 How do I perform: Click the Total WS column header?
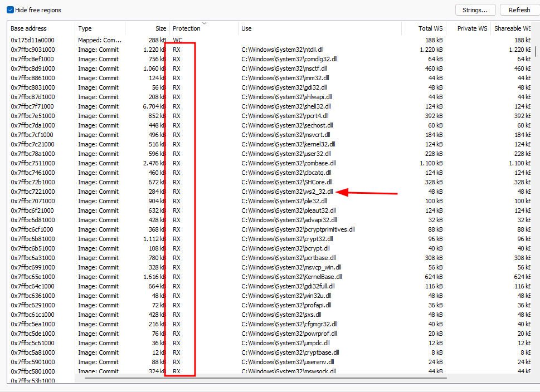pos(430,28)
